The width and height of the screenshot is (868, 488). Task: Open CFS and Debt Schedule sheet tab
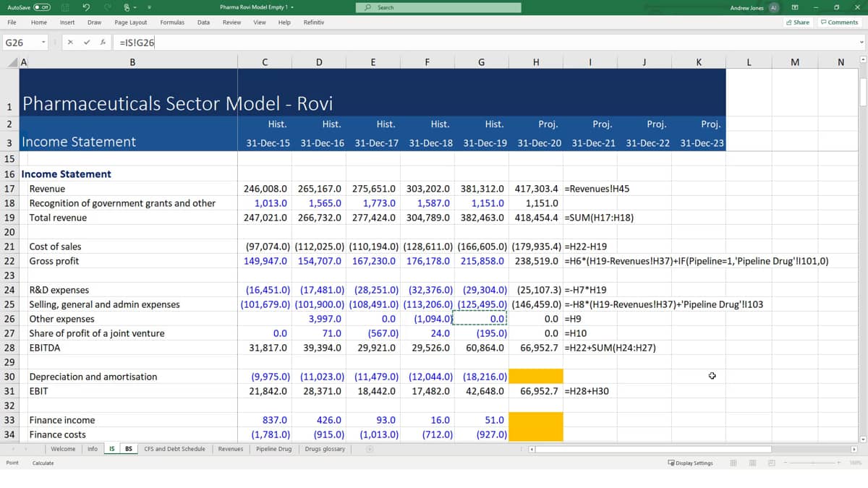point(174,449)
